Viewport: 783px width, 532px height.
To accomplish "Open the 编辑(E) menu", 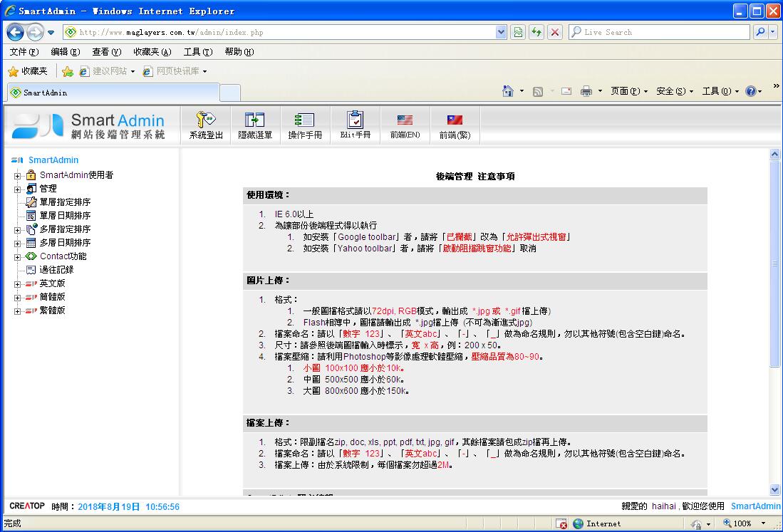I will coord(66,52).
